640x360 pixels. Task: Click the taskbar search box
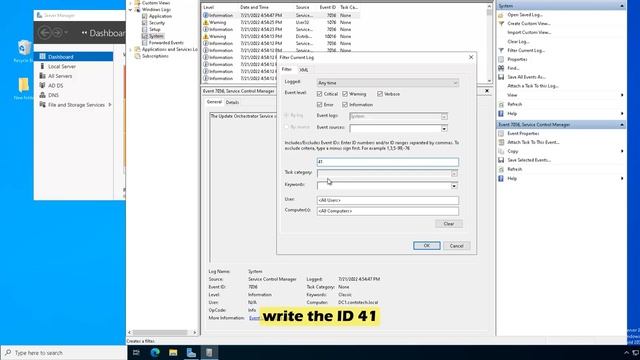pyautogui.click(x=63, y=353)
